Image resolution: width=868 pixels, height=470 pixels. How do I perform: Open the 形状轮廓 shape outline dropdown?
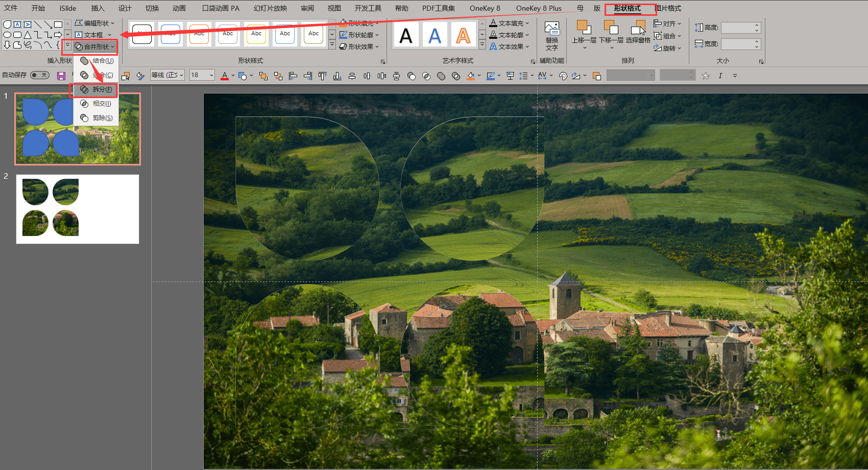pos(359,35)
